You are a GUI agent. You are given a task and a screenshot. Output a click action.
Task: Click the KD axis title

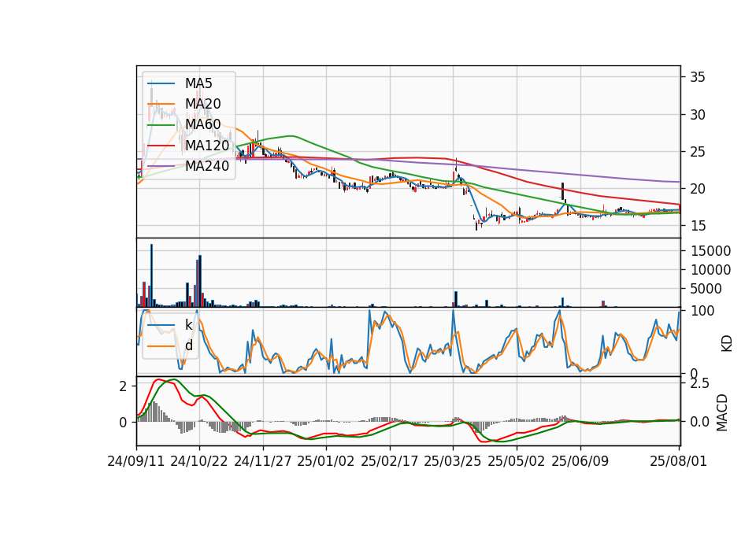pos(727,344)
